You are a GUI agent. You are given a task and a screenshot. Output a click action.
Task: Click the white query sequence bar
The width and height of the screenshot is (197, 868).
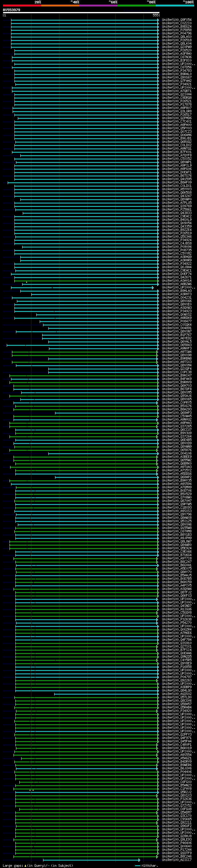(81, 13)
